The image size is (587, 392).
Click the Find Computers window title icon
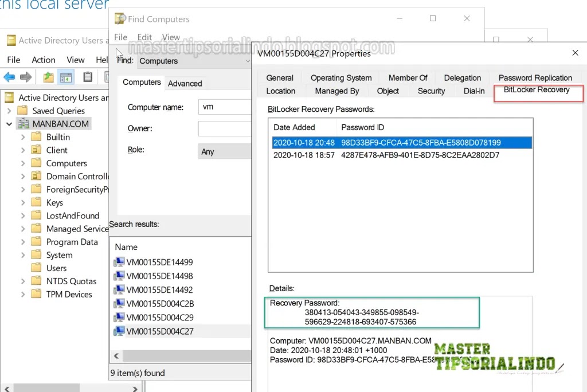click(x=120, y=18)
